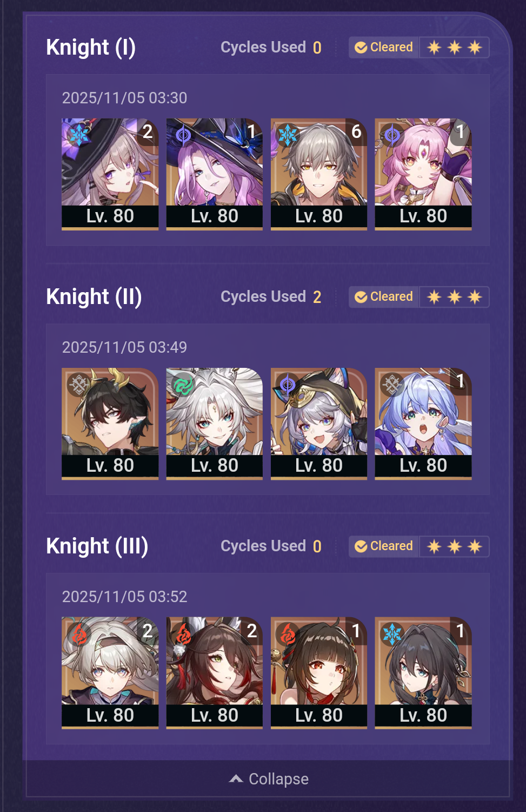
Task: Click the Imaginary icon on horned dark-haired character
Action: coord(79,385)
